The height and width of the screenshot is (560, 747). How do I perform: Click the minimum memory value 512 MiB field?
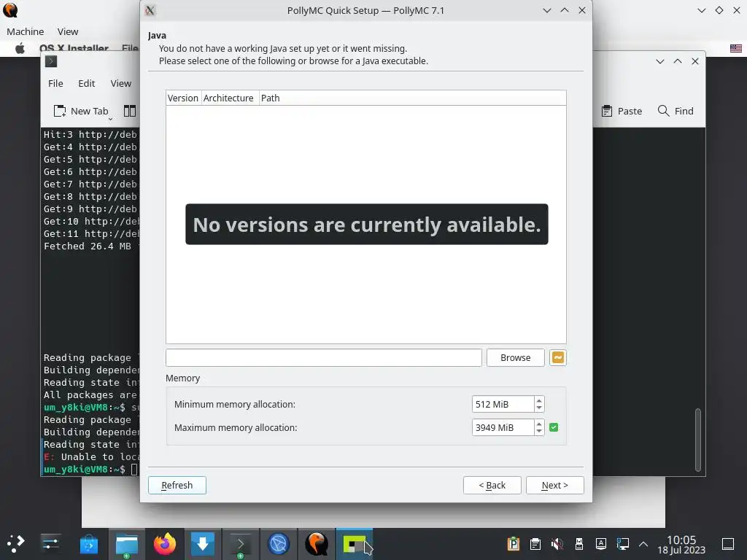[503, 404]
